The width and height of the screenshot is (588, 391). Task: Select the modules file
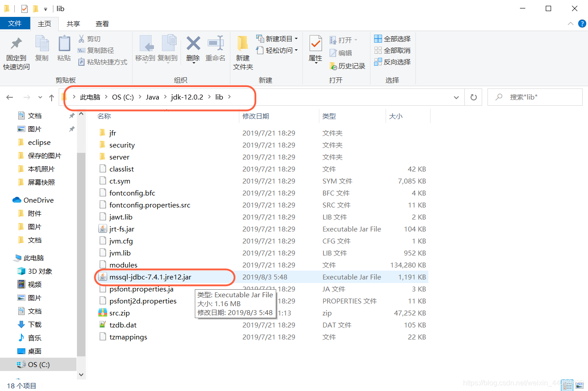(123, 265)
